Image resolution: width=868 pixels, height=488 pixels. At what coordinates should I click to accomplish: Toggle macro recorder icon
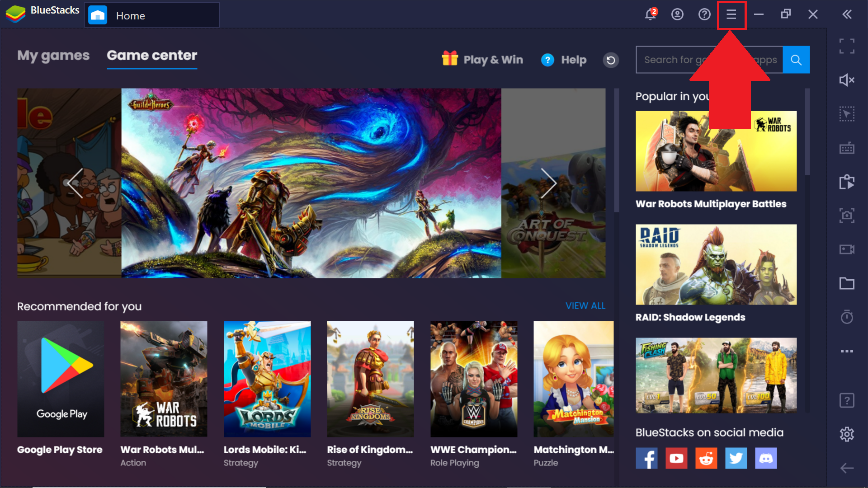coord(847,183)
